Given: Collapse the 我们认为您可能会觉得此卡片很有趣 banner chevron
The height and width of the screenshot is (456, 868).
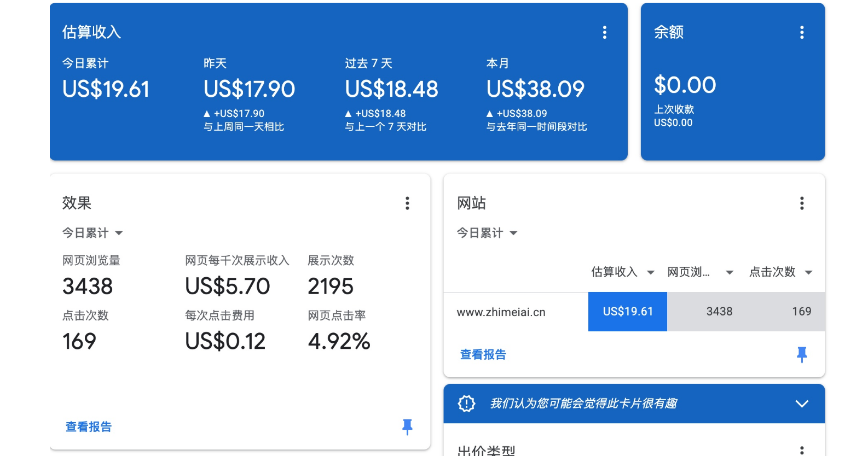Looking at the screenshot, I should click(x=802, y=404).
